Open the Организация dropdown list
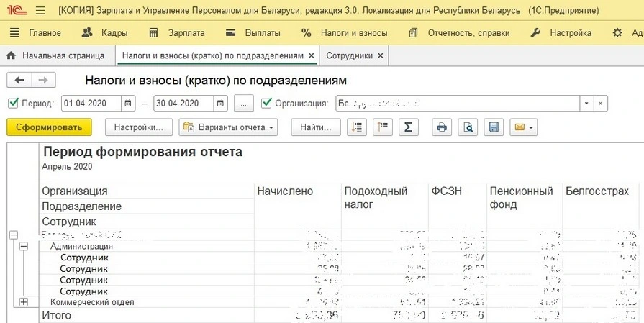Image resolution: width=644 pixels, height=323 pixels. [586, 104]
